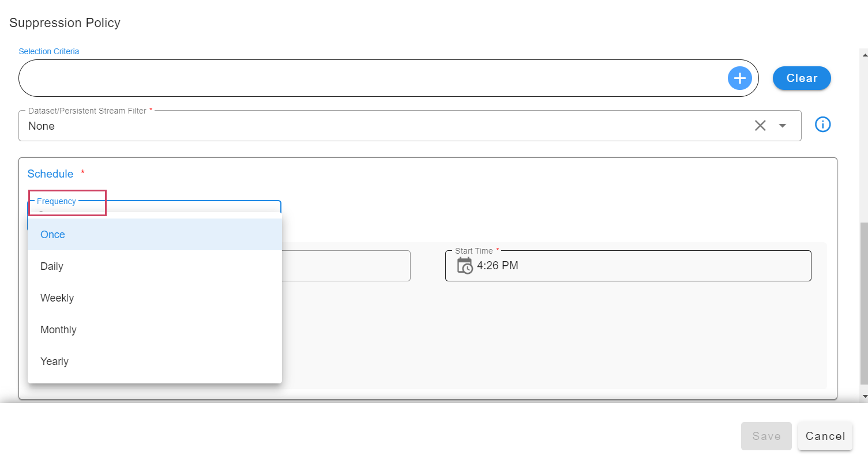Expand the Dataset/Persistent Stream Filter dropdown arrow
This screenshot has height=467, width=868.
[x=783, y=126]
